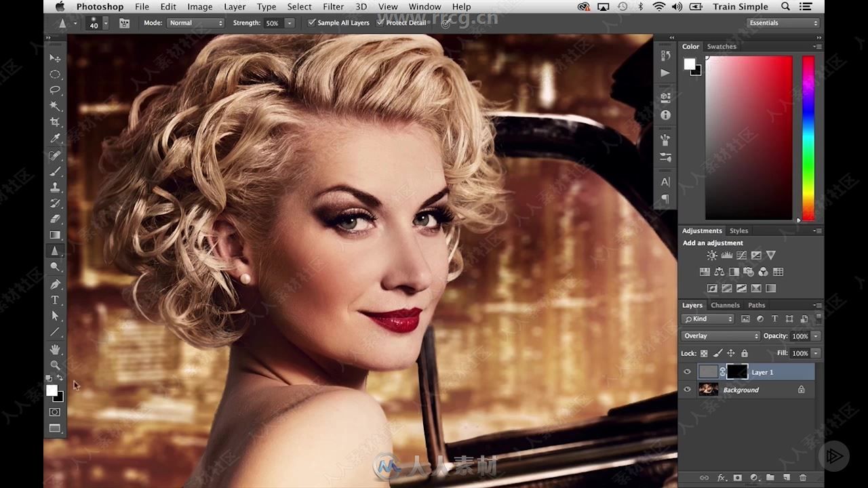
Task: Select the Eyedropper tool
Action: (55, 138)
